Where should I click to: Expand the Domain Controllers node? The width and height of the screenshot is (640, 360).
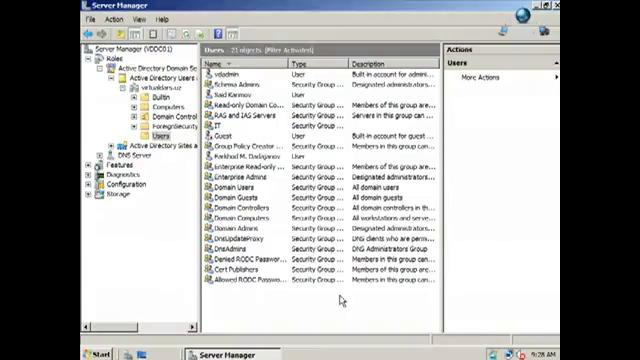coord(134,117)
